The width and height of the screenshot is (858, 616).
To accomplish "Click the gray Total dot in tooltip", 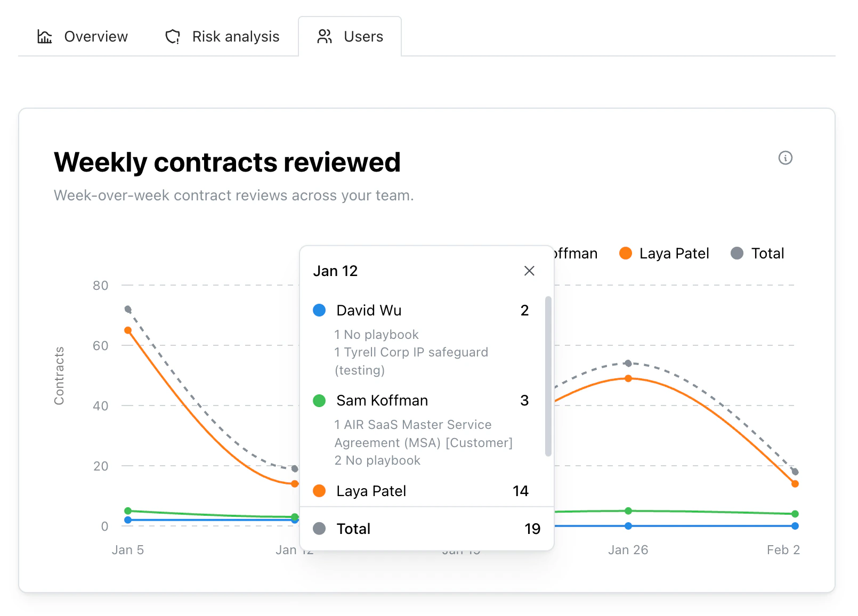I will 319,528.
